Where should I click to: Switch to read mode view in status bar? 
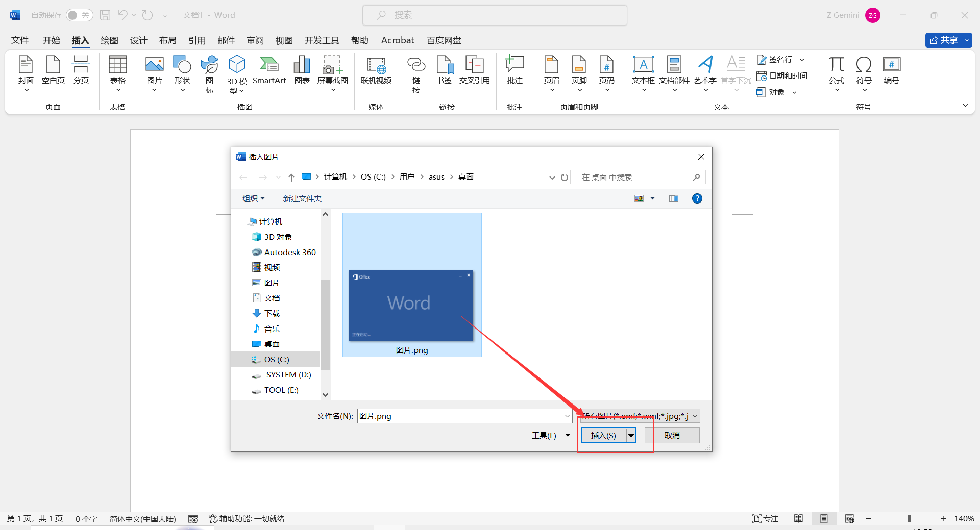(798, 518)
